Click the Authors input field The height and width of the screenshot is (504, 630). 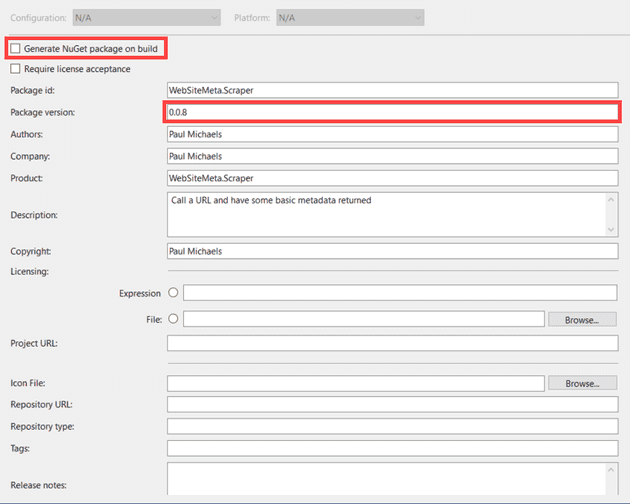point(393,134)
